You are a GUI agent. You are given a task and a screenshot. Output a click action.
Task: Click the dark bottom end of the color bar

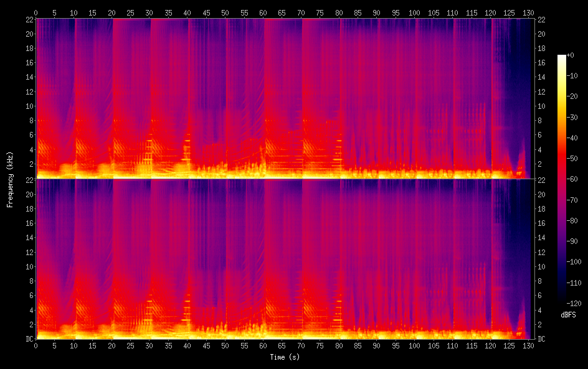click(562, 302)
